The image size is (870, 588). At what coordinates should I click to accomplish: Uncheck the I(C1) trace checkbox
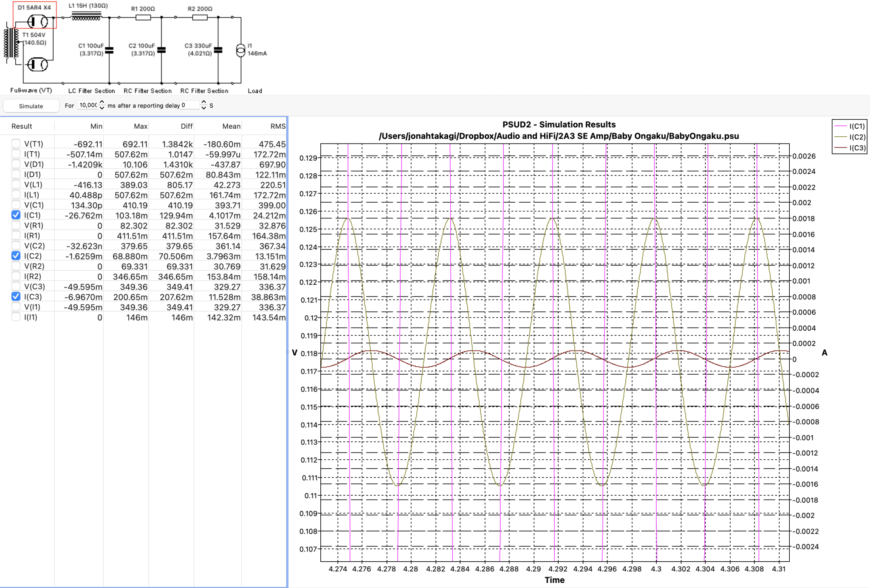pos(16,215)
